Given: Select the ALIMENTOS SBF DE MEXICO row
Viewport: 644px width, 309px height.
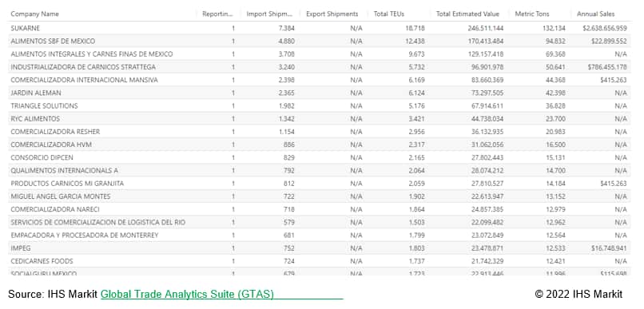Looking at the screenshot, I should coord(319,41).
